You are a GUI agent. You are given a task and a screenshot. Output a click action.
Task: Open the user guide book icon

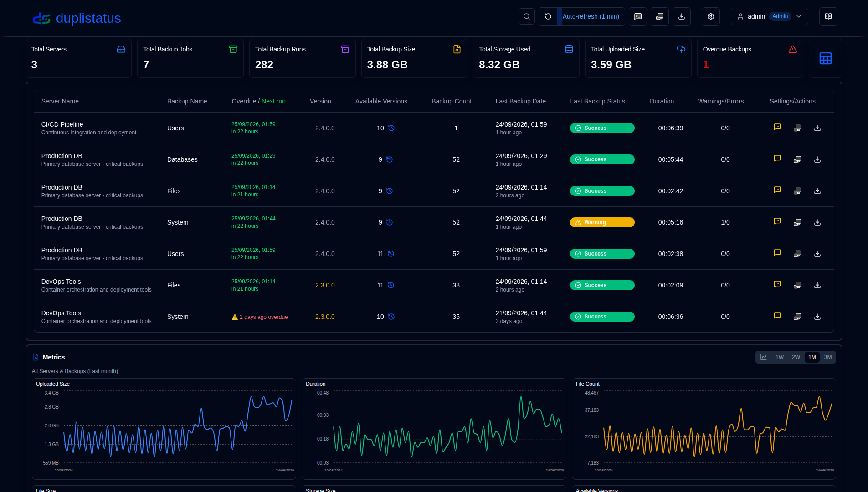click(828, 16)
